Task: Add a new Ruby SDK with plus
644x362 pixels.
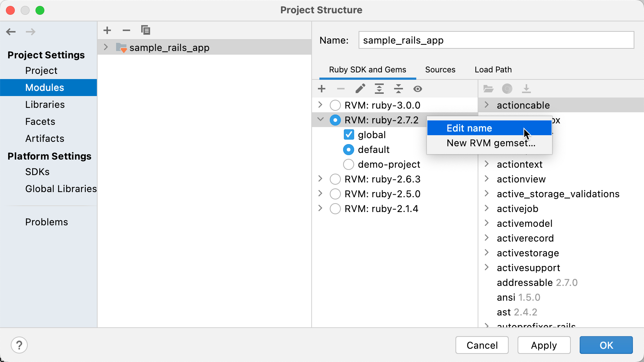Action: click(322, 89)
